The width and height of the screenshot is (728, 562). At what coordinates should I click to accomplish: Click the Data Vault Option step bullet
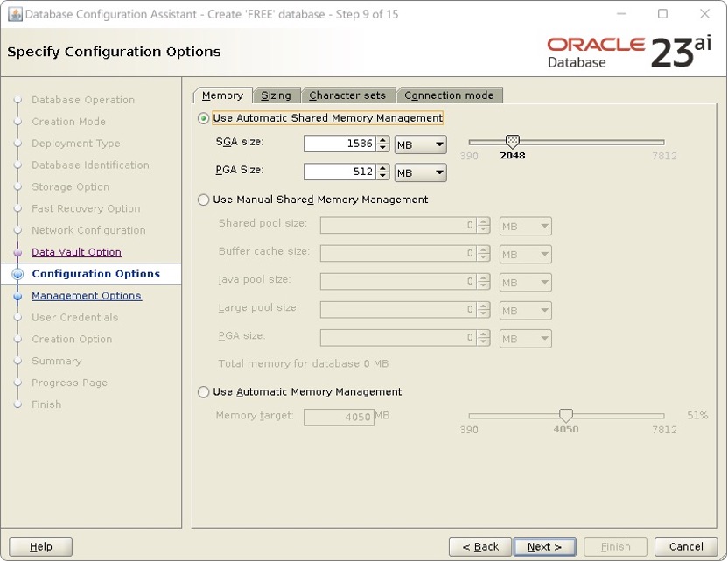click(x=19, y=252)
